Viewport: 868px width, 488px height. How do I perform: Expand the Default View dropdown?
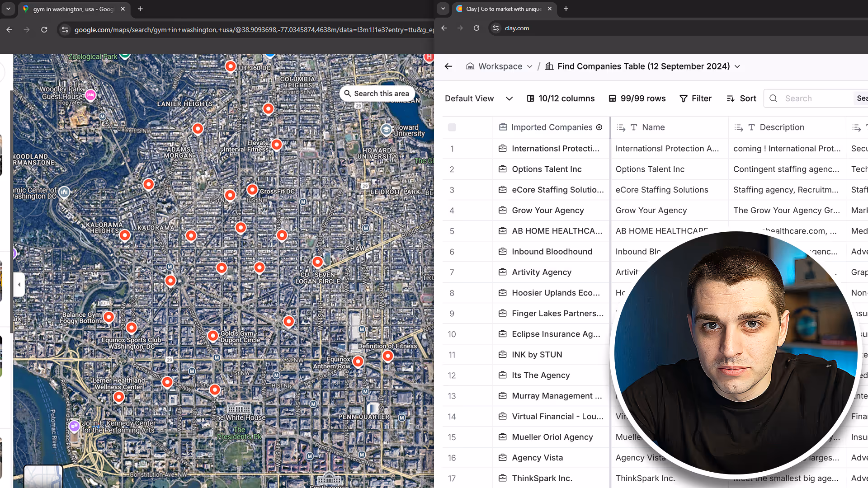[x=509, y=99]
